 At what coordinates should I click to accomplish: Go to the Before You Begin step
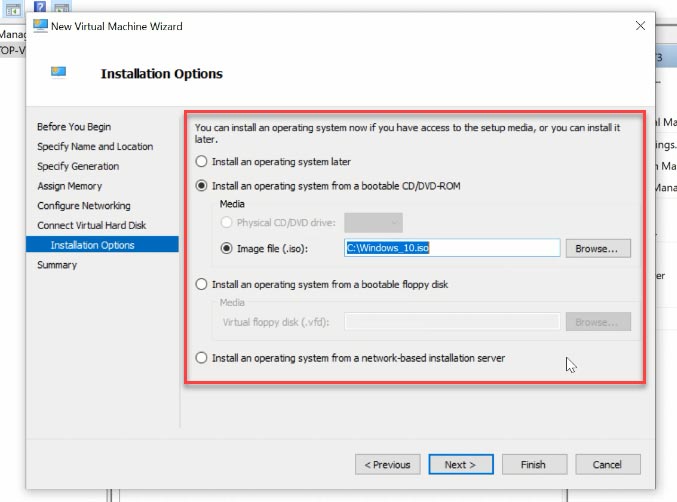pos(74,127)
